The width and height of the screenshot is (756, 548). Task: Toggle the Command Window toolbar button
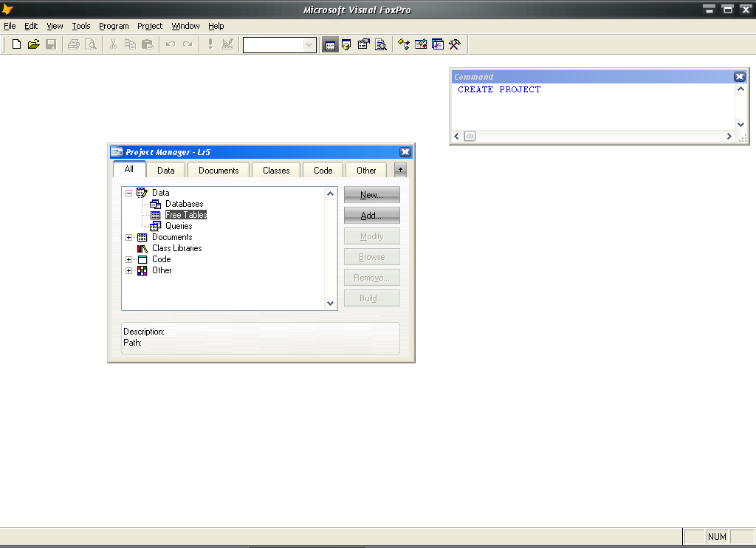(330, 45)
